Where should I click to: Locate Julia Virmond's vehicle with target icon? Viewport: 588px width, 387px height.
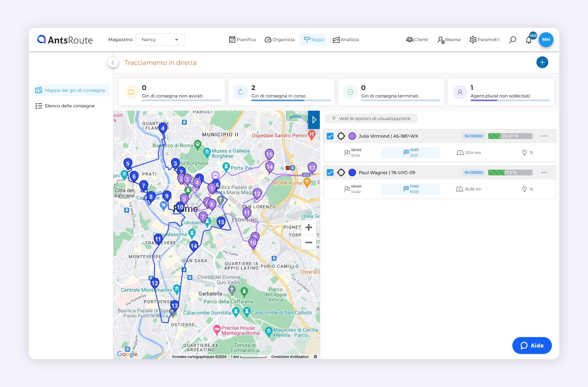341,136
